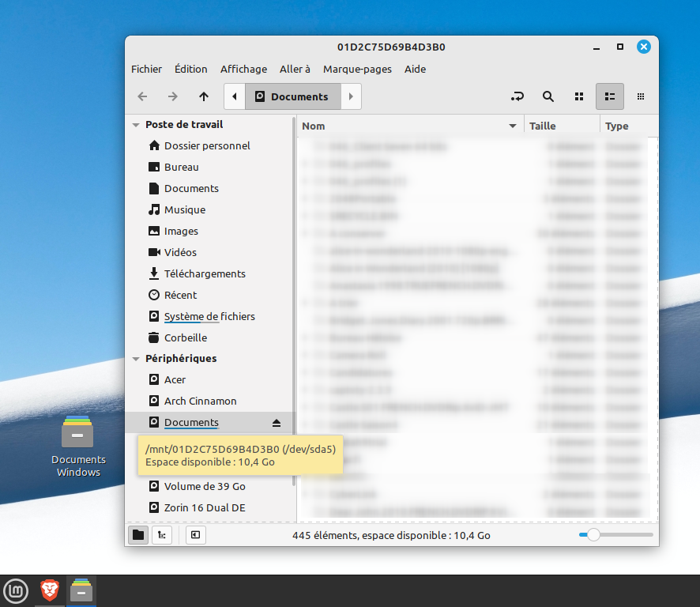
Task: Switch to list view mode
Action: 609,96
